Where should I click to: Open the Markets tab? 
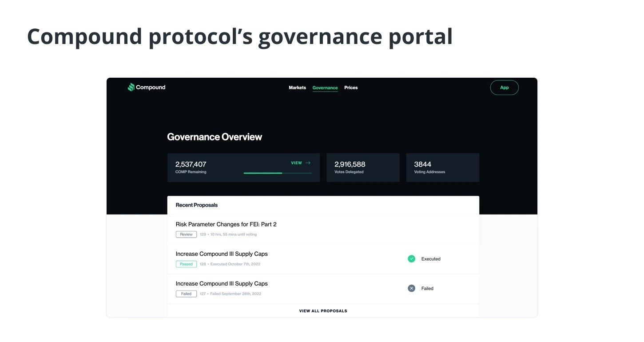[x=297, y=87]
